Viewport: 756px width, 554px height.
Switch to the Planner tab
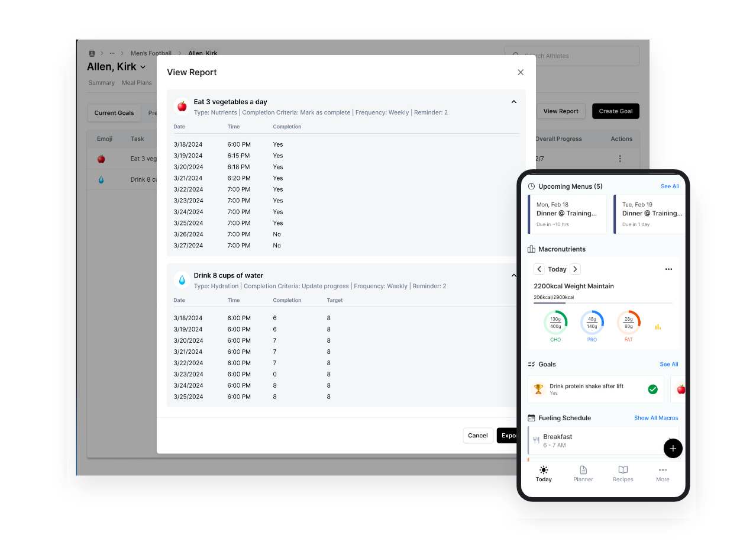tap(583, 474)
